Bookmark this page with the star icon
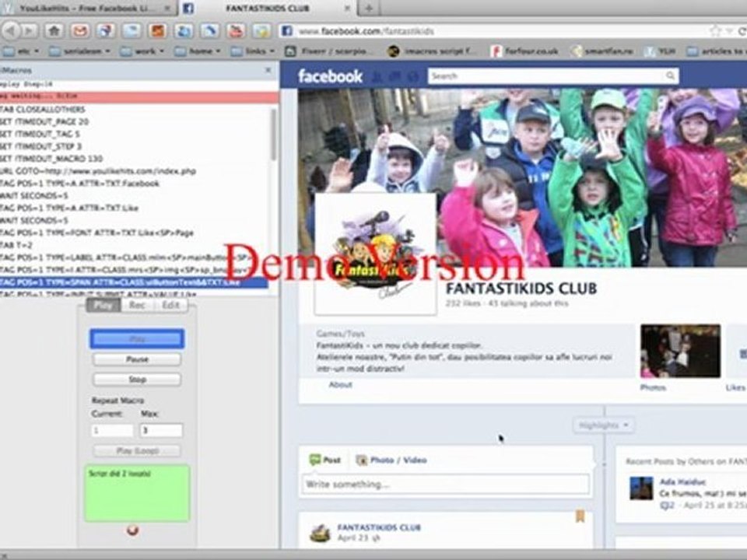The width and height of the screenshot is (747, 560). coord(715,31)
